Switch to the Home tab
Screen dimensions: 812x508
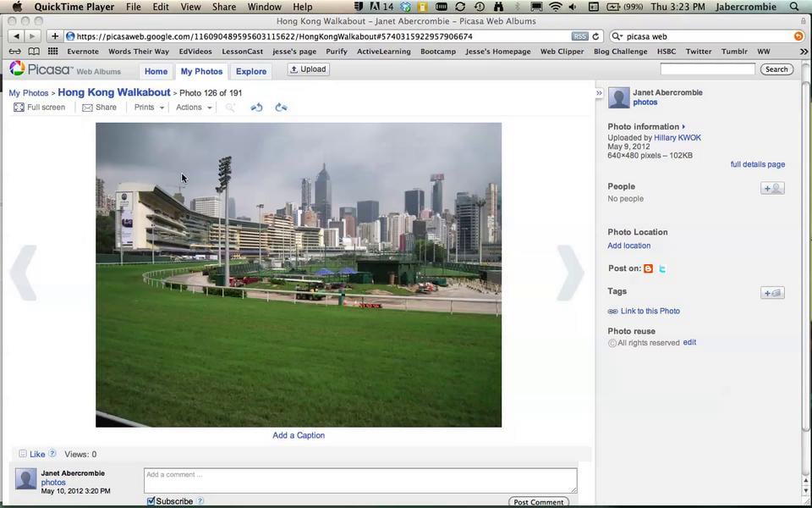(156, 71)
